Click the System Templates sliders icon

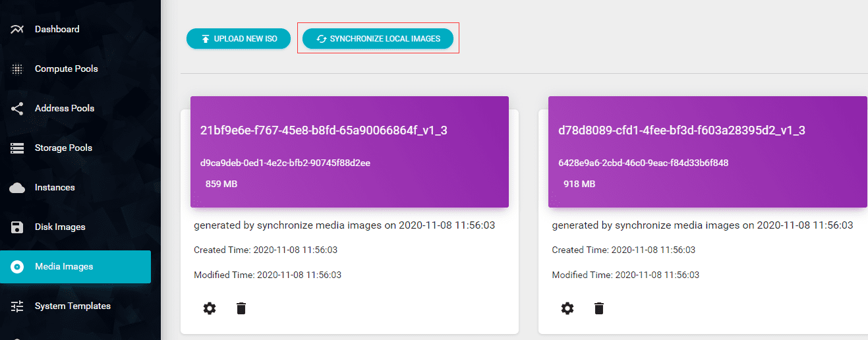pyautogui.click(x=18, y=306)
